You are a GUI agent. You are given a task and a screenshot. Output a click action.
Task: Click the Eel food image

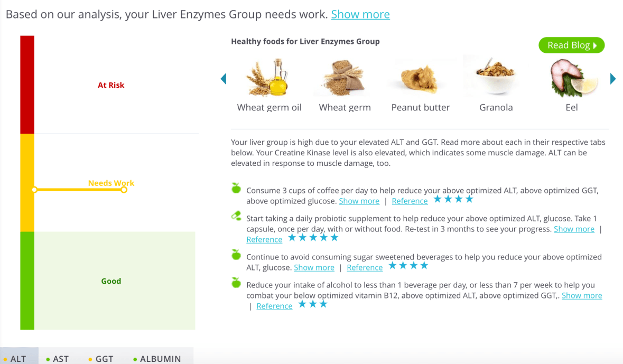click(x=572, y=78)
